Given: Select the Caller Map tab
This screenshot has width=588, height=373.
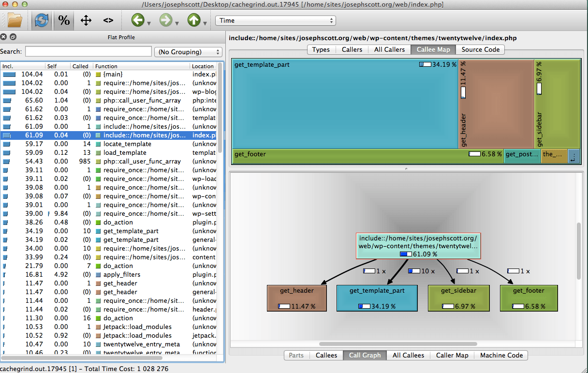Looking at the screenshot, I should pyautogui.click(x=452, y=355).
